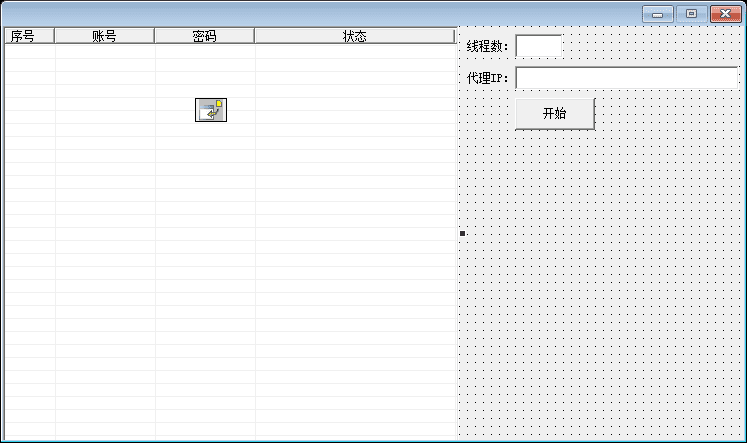Select the 代理IP label
Image resolution: width=747 pixels, height=443 pixels.
tap(487, 78)
